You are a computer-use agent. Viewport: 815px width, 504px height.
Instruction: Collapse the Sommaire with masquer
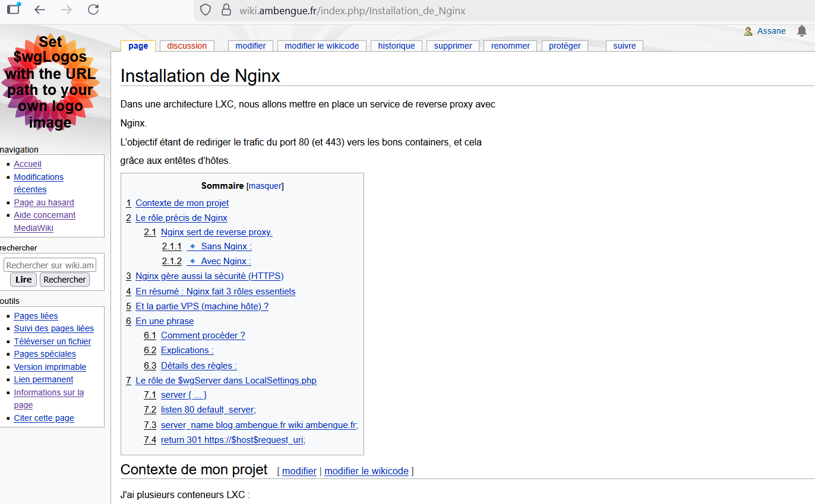[x=265, y=185]
